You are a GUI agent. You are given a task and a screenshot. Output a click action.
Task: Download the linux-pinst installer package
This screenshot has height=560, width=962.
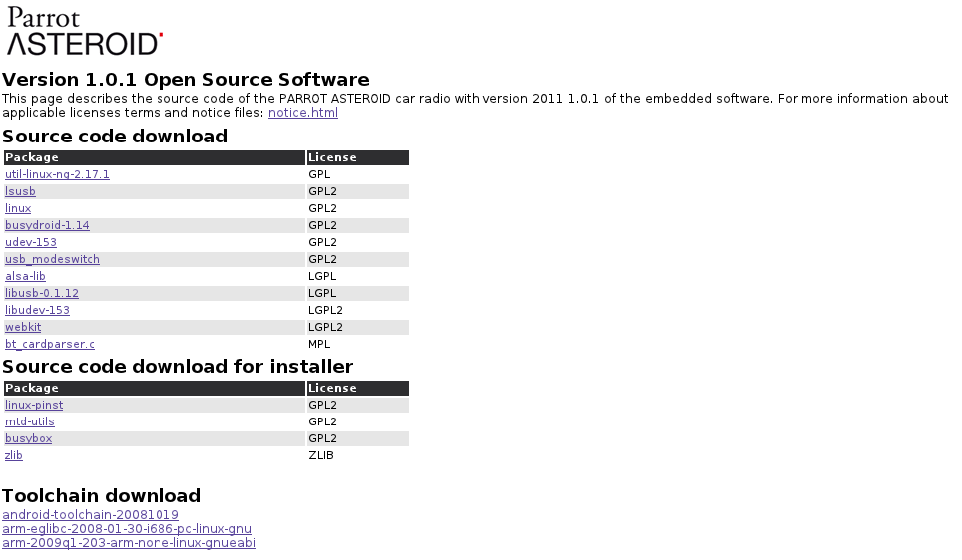coord(34,405)
